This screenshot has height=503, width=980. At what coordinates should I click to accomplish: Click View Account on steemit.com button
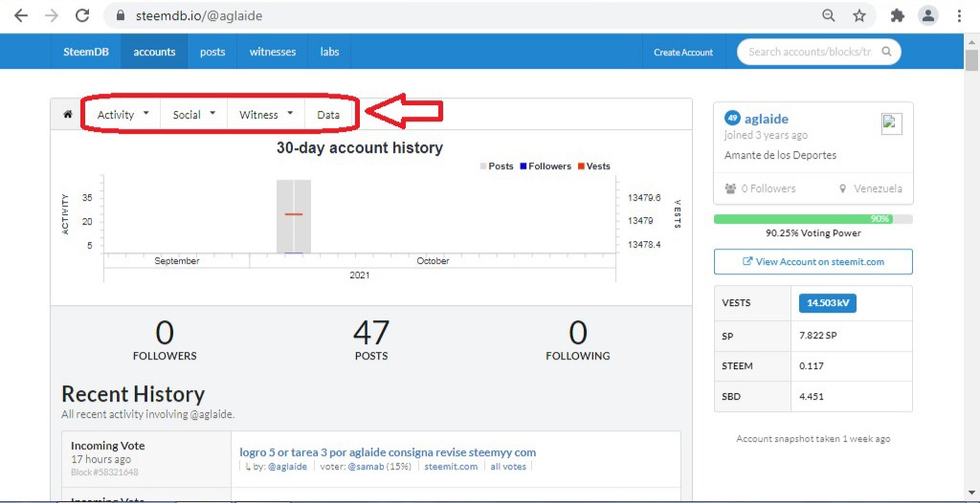tap(813, 262)
